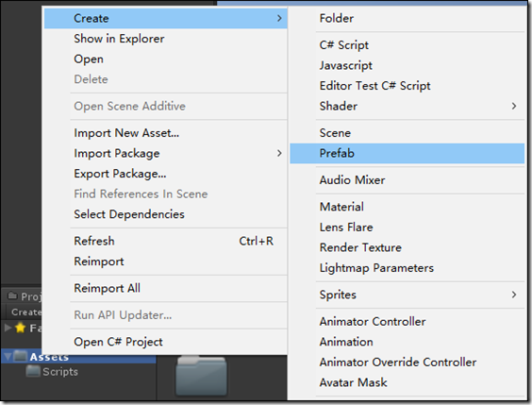Screen dimensions: 532x405
Task: Select the Assets folder in project tree
Action: coord(49,357)
